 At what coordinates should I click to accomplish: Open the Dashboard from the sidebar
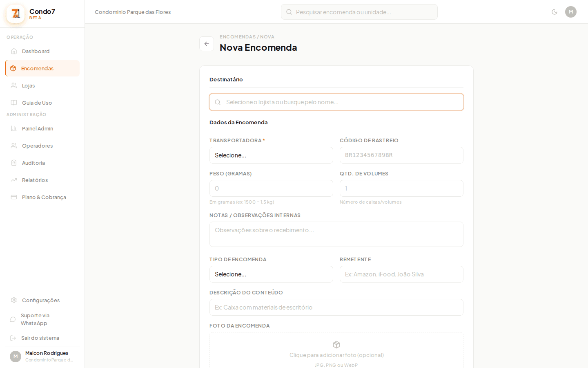36,51
